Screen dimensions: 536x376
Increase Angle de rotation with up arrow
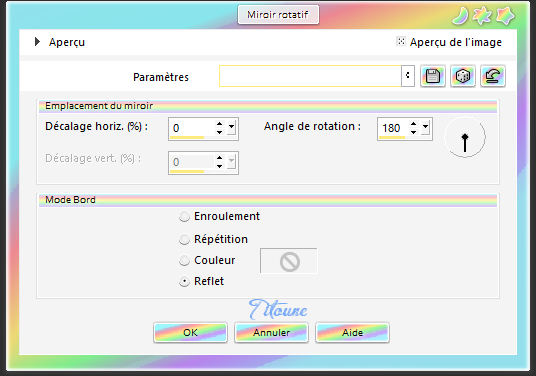coord(414,124)
